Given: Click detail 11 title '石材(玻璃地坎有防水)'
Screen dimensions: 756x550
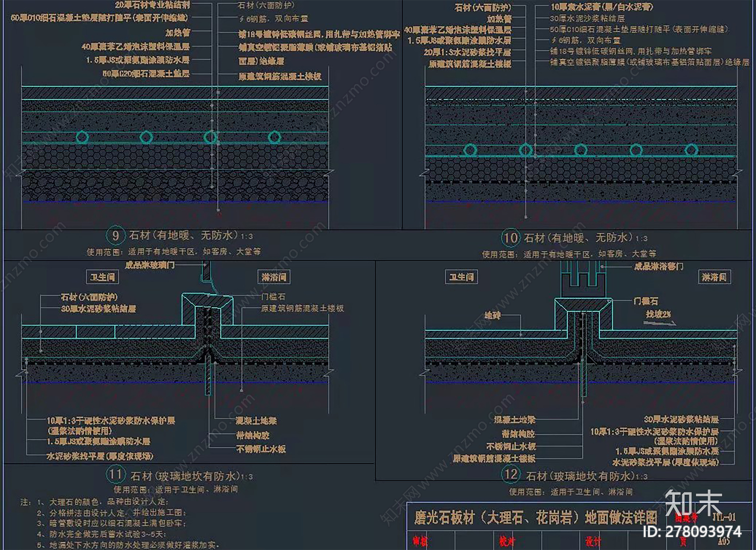Looking at the screenshot, I should pyautogui.click(x=185, y=476).
